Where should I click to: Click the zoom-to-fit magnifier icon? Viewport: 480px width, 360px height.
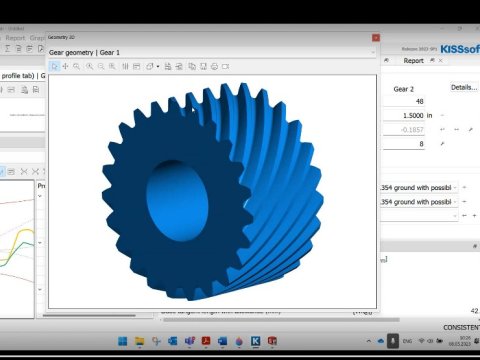click(x=76, y=67)
